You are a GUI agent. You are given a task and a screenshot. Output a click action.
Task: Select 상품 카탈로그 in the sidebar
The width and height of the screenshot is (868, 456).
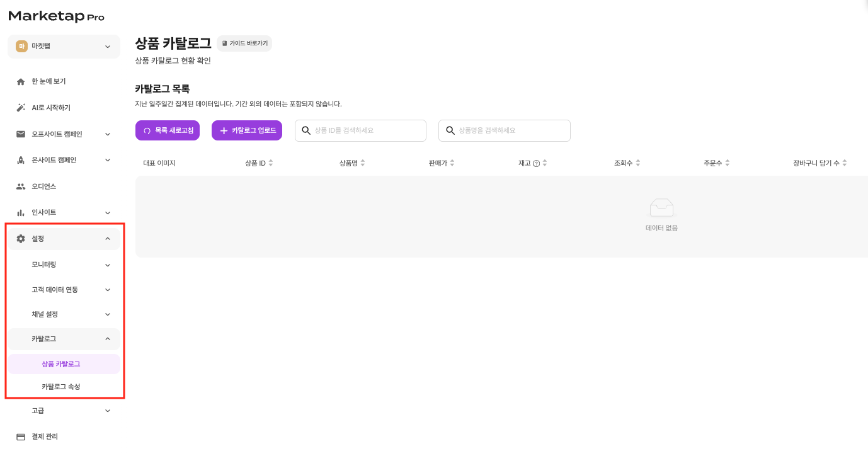click(x=61, y=364)
